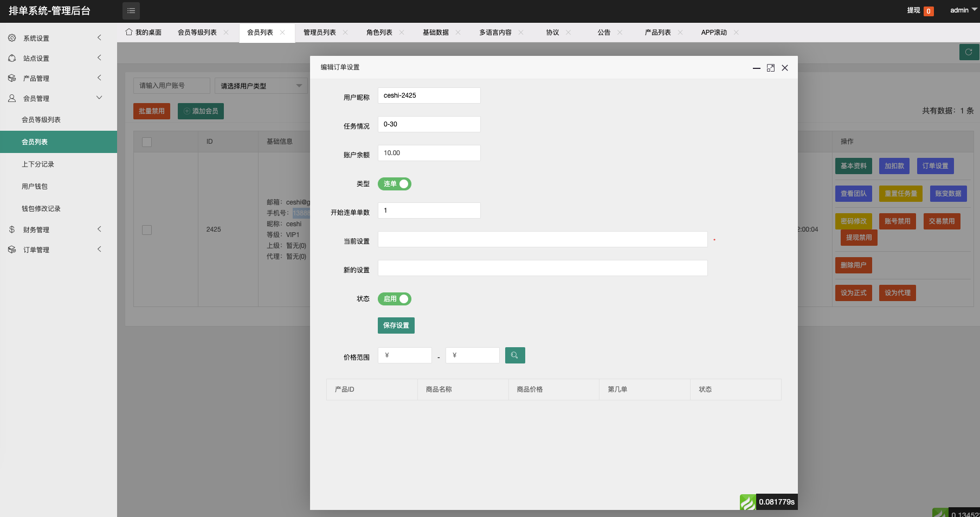Image resolution: width=980 pixels, height=517 pixels.
Task: Check the select-all checkbox in table header
Action: tap(146, 142)
